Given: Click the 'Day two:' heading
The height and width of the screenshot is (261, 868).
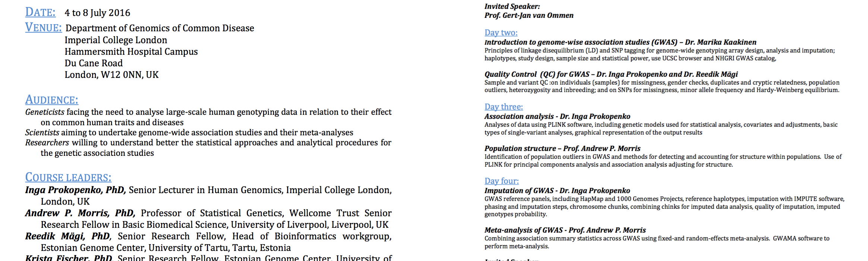Looking at the screenshot, I should 501,33.
